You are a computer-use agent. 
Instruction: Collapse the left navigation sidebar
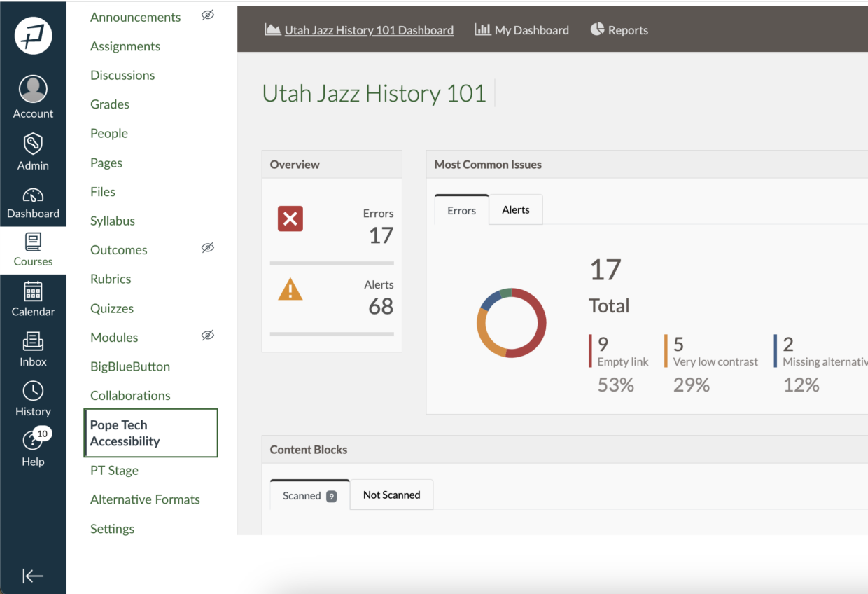pyautogui.click(x=33, y=576)
